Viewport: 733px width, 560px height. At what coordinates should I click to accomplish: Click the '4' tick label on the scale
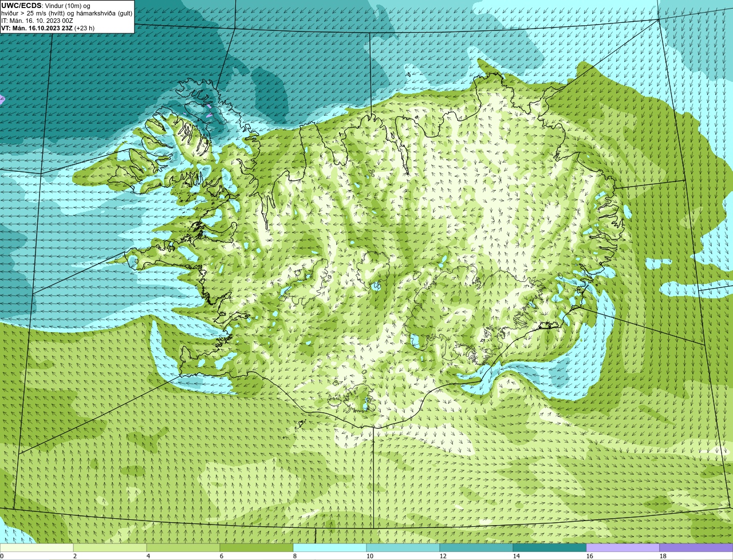(x=148, y=556)
